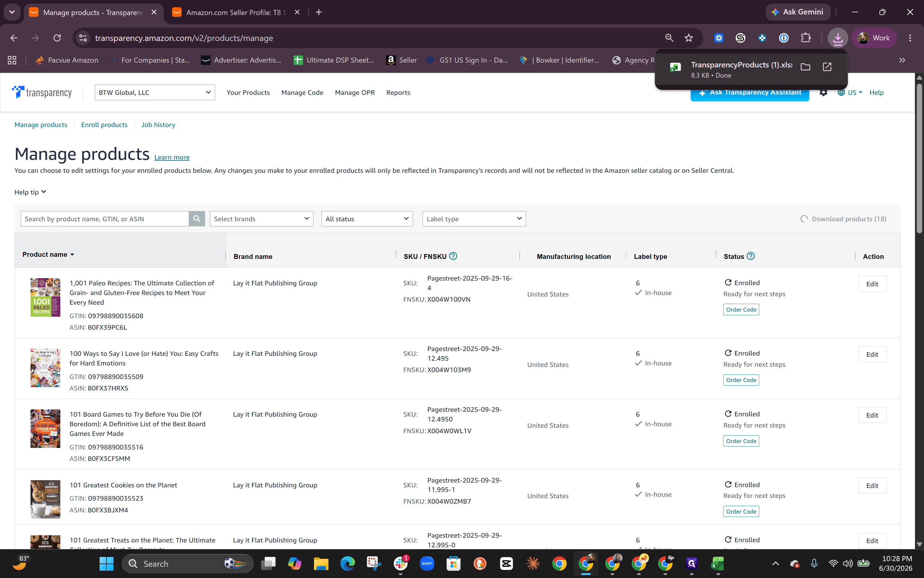This screenshot has width=924, height=578.
Task: Expand the Help tip section
Action: (x=30, y=192)
